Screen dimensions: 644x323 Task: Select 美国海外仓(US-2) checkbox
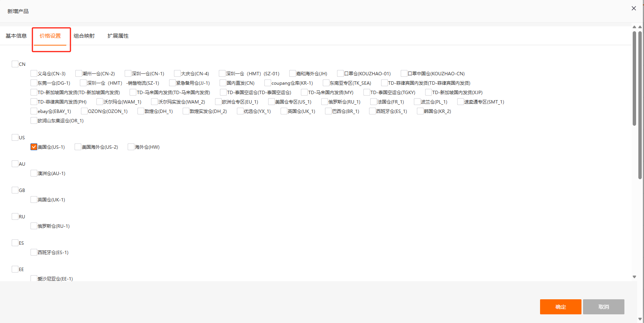78,147
